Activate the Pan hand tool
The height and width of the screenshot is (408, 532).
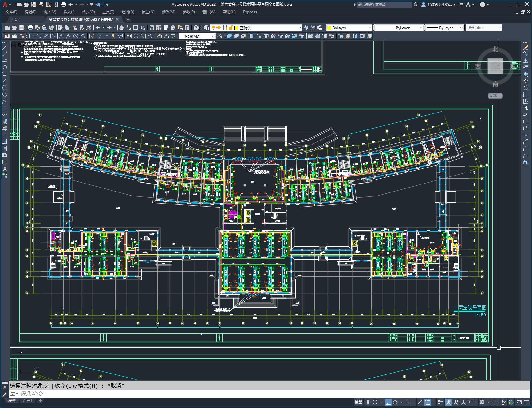coord(121,28)
